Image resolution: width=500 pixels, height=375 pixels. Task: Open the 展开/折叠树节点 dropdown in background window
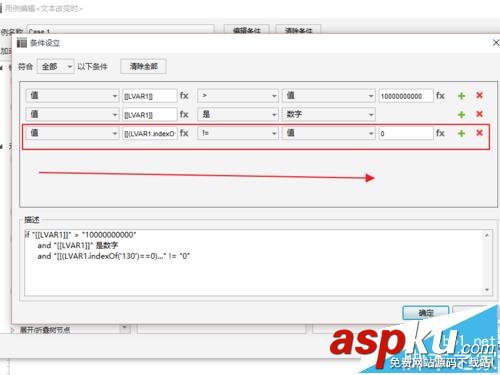point(125,329)
